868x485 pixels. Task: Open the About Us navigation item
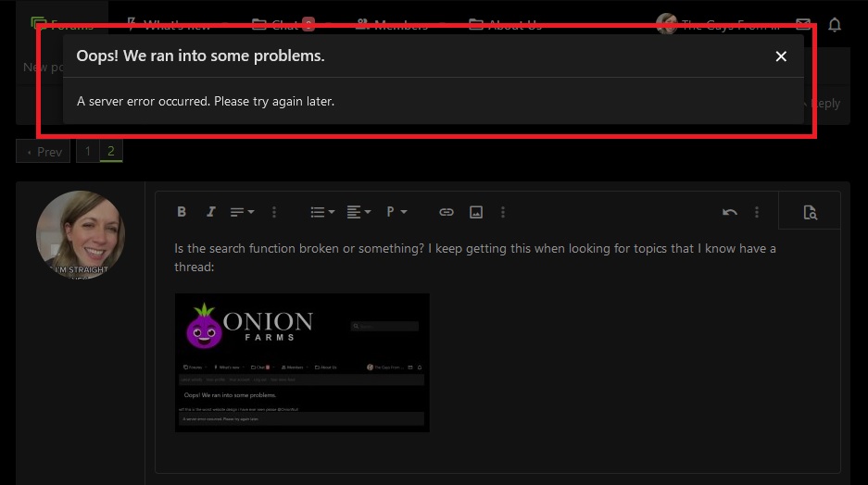(x=505, y=24)
